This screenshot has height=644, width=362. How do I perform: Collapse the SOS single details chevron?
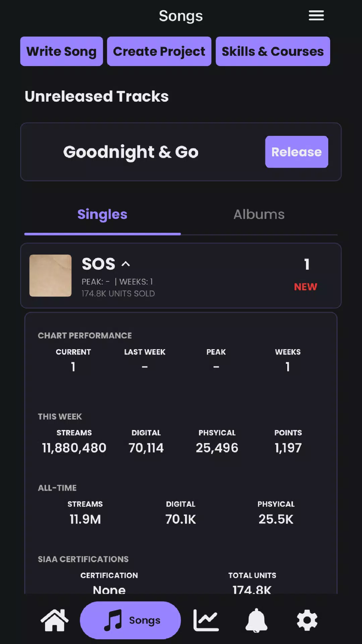pyautogui.click(x=126, y=264)
